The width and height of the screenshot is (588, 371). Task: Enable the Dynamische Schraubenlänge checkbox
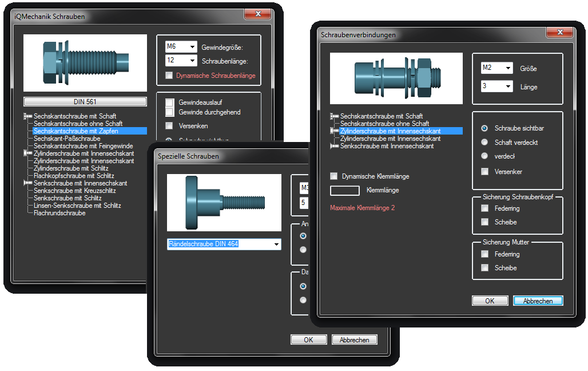(x=169, y=76)
